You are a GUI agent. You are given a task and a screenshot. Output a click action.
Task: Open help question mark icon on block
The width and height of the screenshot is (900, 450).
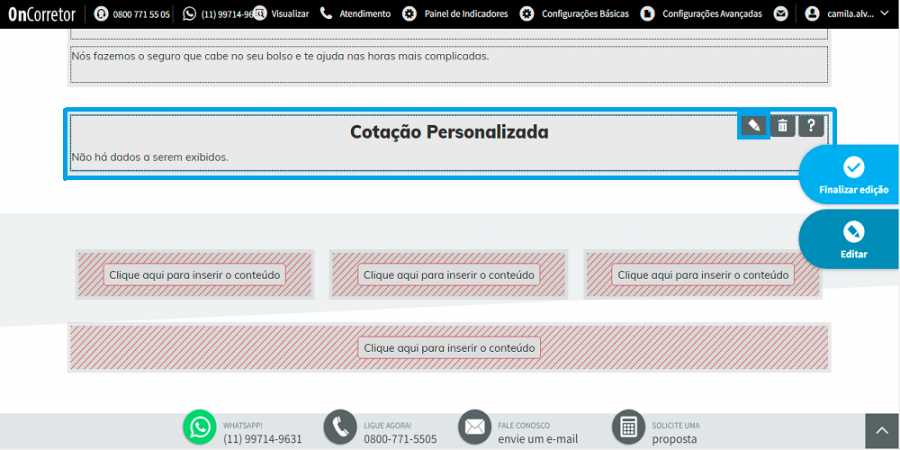tap(811, 125)
